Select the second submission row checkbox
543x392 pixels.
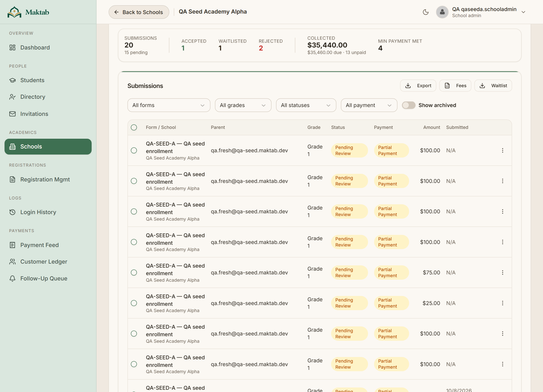[x=134, y=181]
